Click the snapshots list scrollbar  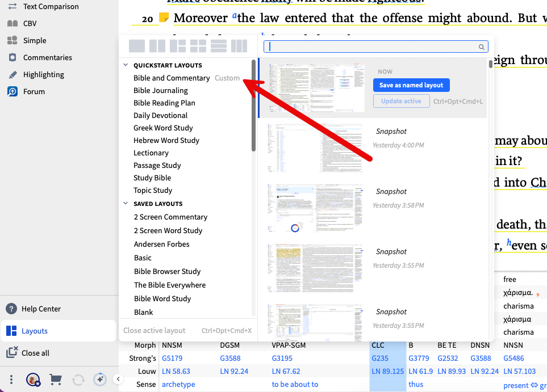pos(491,64)
